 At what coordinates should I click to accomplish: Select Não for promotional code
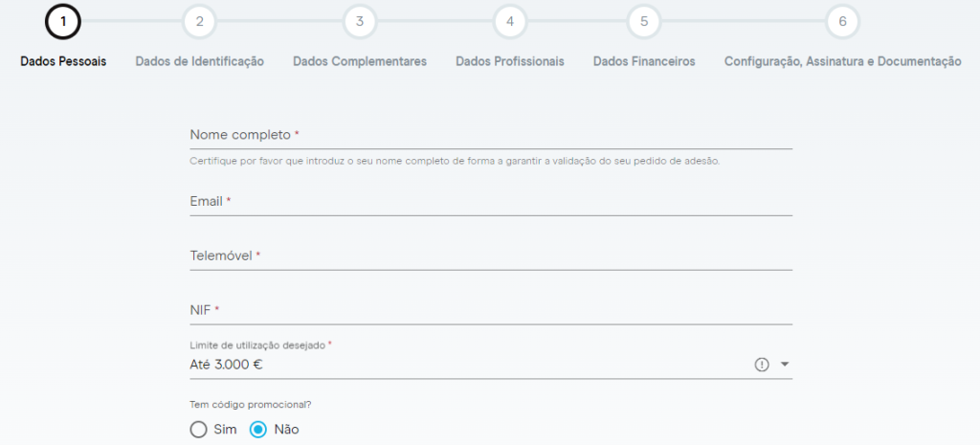[x=258, y=430]
